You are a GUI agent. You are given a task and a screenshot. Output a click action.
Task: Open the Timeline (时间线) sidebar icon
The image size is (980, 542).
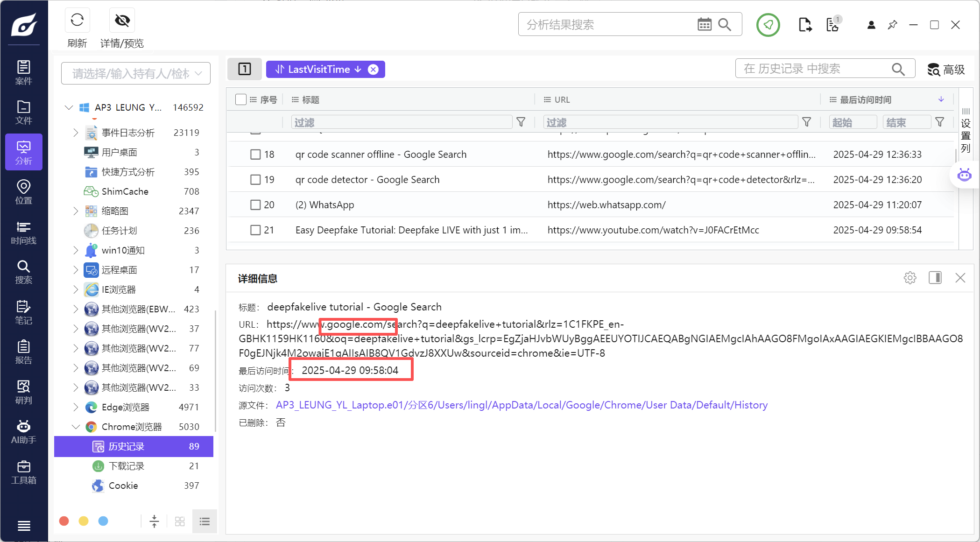tap(23, 232)
